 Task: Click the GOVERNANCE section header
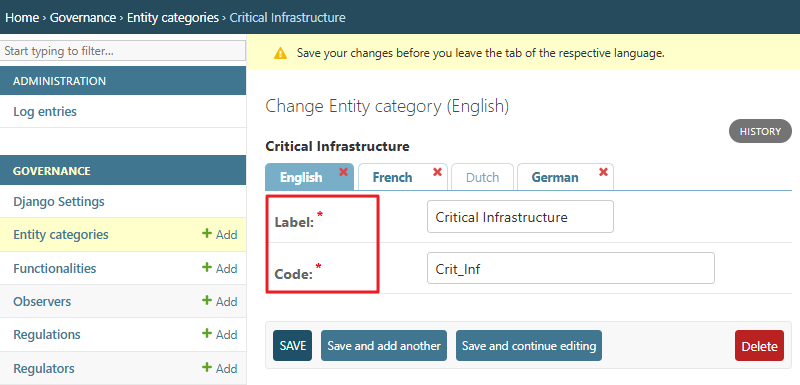point(123,171)
